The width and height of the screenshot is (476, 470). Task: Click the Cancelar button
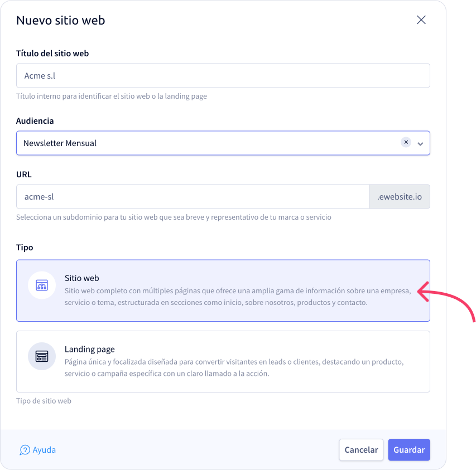[361, 450]
